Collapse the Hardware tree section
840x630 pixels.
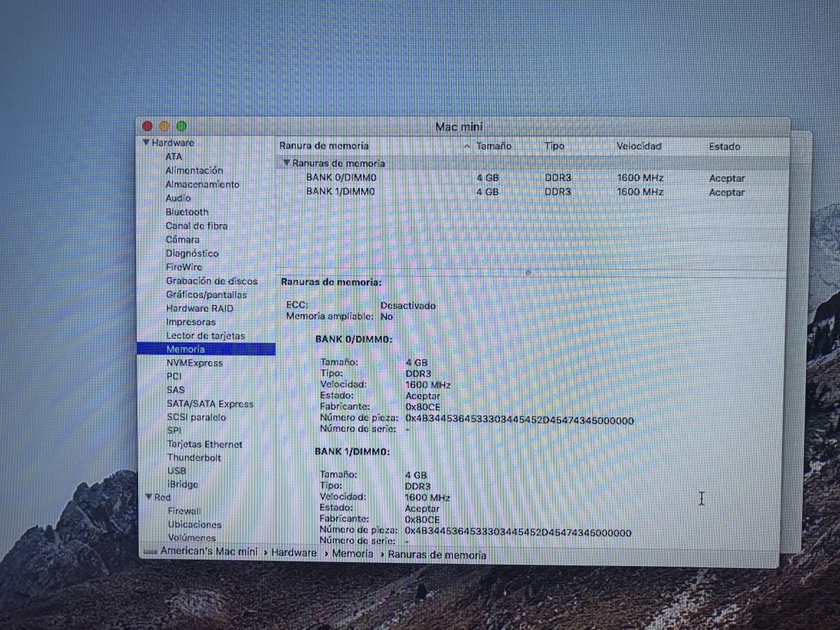146,143
